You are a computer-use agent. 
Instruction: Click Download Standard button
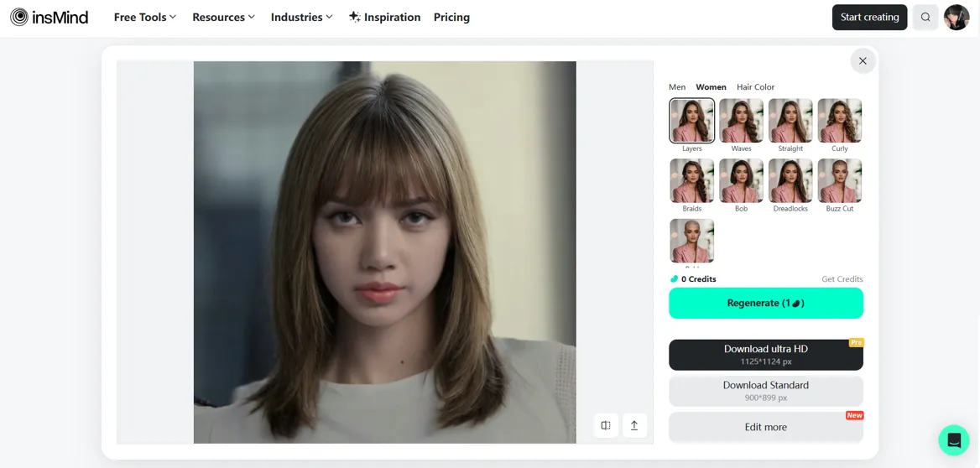coord(765,391)
